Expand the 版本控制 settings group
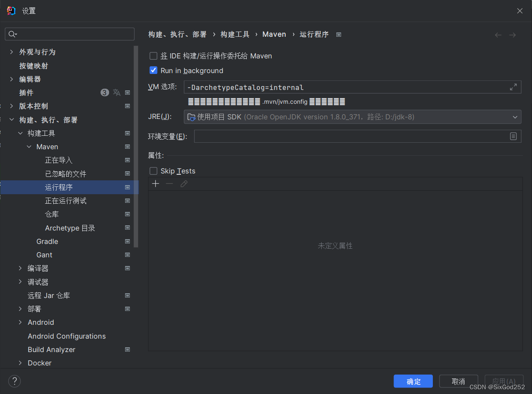This screenshot has height=394, width=532. pyautogui.click(x=11, y=106)
